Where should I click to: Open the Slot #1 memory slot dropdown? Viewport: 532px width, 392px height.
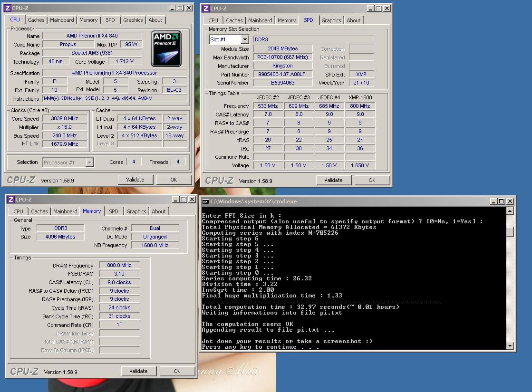tap(245, 39)
